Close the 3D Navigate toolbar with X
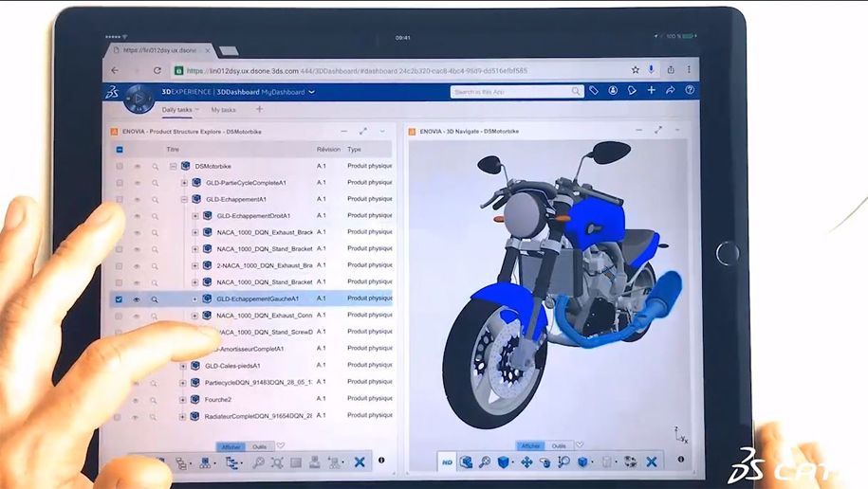The image size is (868, 489). coord(652,462)
